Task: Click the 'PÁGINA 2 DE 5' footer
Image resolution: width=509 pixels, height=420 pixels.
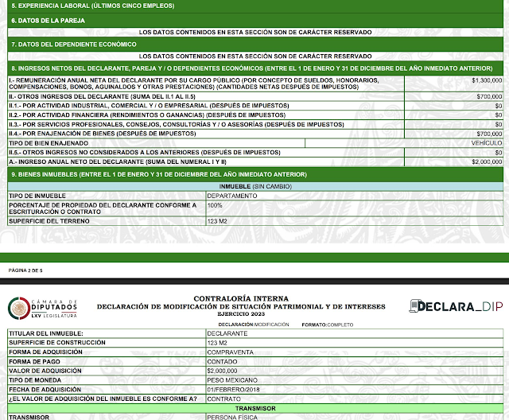Action: 25,270
